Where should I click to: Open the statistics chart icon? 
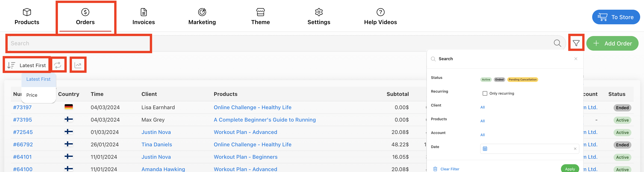(78, 65)
